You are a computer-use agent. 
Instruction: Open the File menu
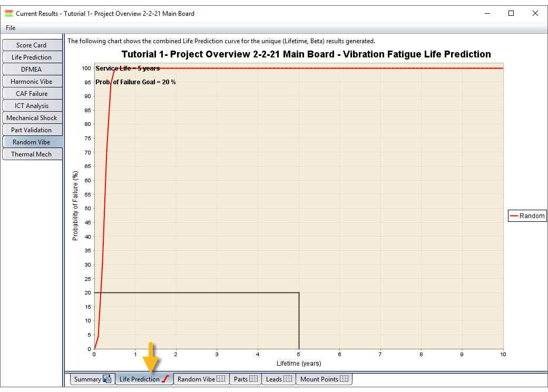point(11,28)
